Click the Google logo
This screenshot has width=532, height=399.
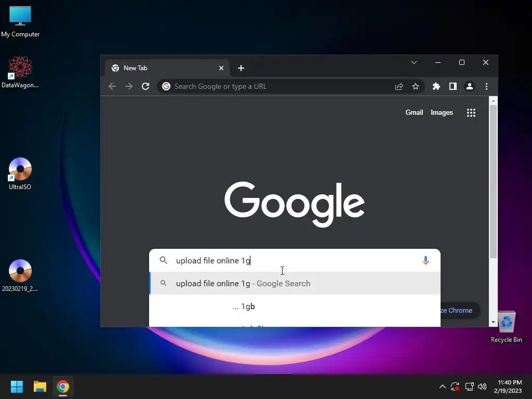coord(295,204)
